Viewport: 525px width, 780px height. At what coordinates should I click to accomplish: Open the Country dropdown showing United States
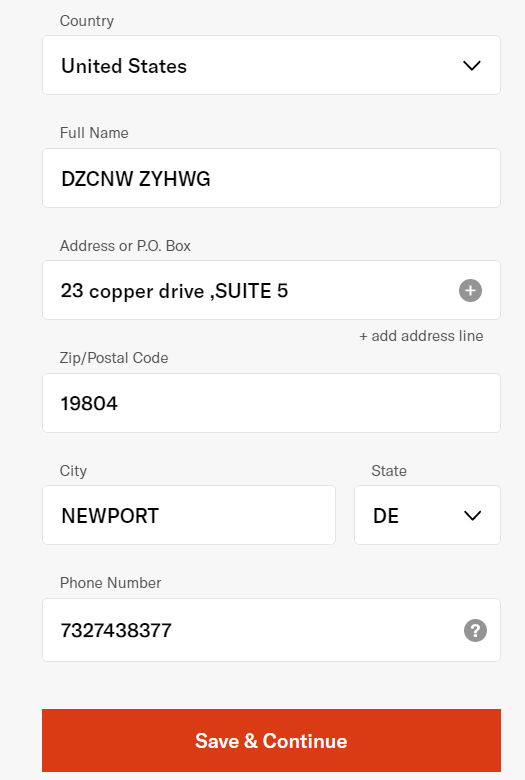tap(271, 65)
